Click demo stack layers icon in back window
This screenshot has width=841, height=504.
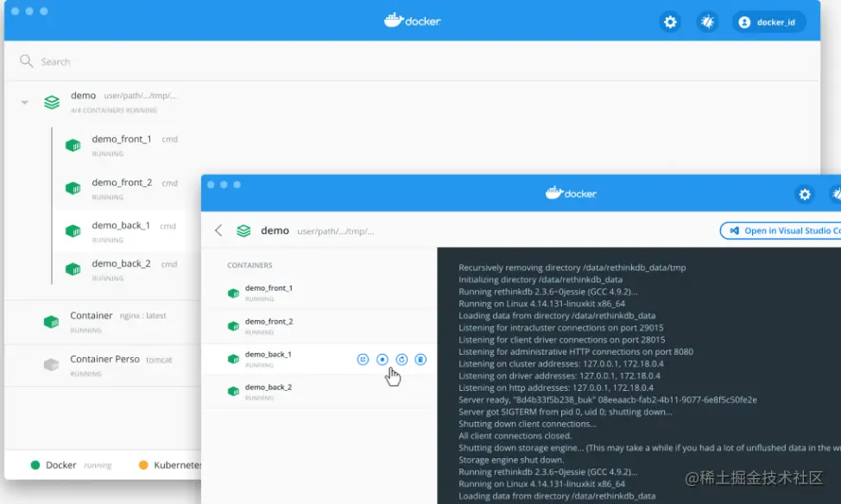tap(52, 102)
